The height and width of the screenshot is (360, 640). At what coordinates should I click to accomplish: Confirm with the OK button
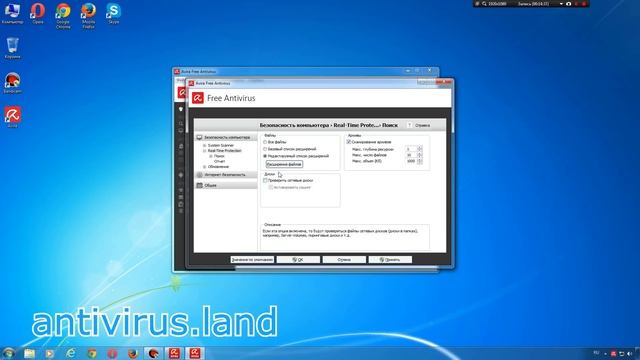pos(298,260)
